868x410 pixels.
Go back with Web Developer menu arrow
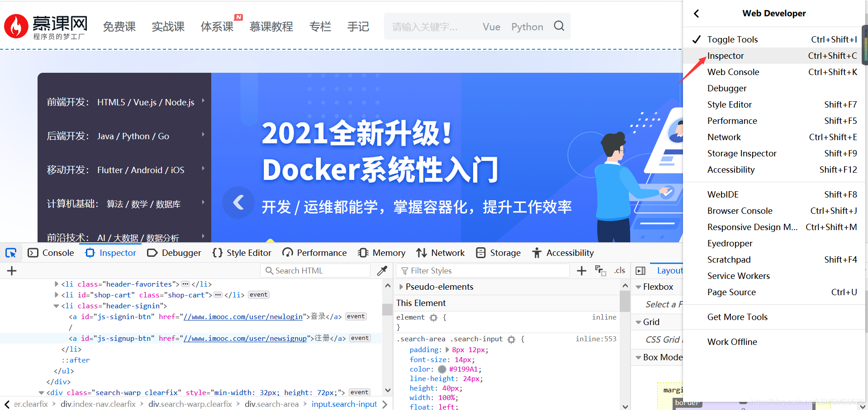point(697,14)
